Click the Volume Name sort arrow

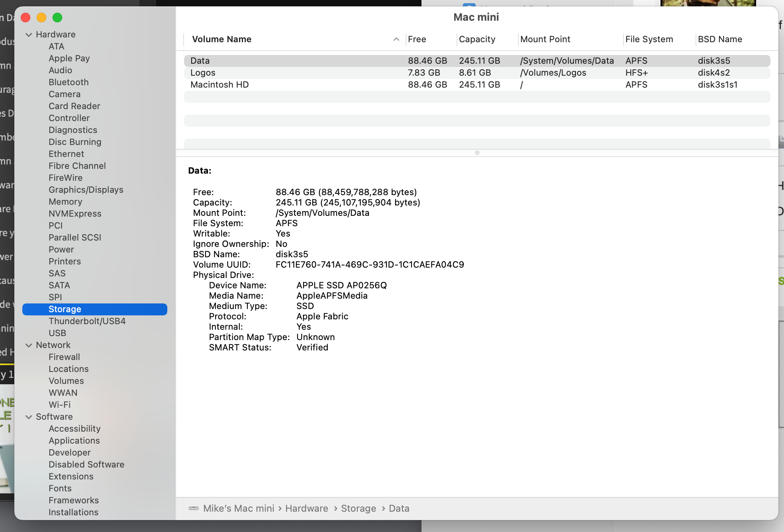click(396, 39)
